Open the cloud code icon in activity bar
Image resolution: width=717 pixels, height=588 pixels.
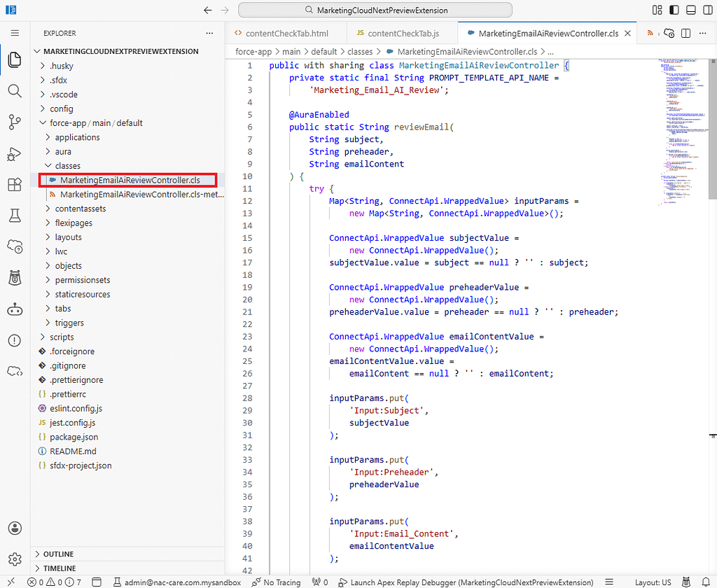15,371
